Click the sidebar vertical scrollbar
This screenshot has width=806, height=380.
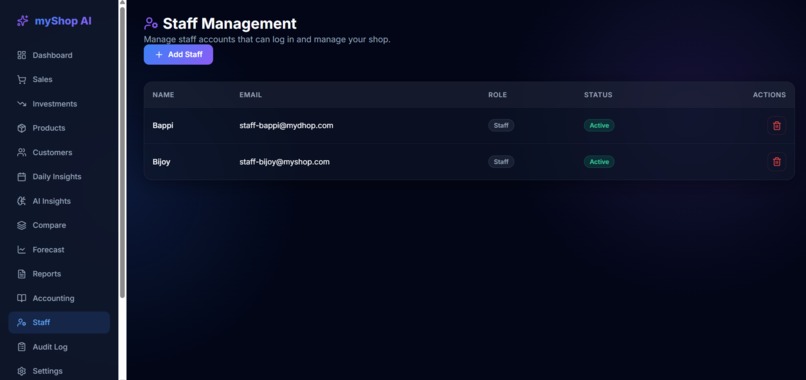click(x=122, y=152)
